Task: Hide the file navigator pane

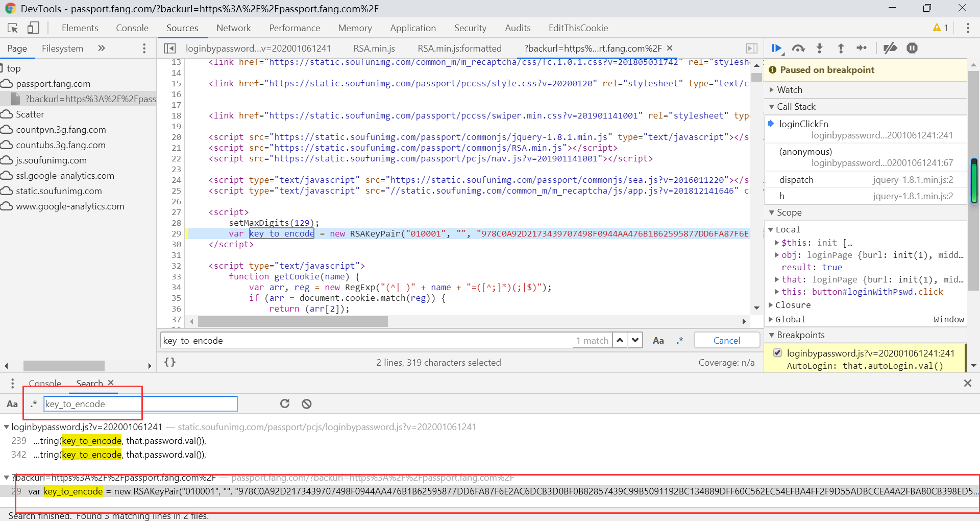Action: [169, 49]
